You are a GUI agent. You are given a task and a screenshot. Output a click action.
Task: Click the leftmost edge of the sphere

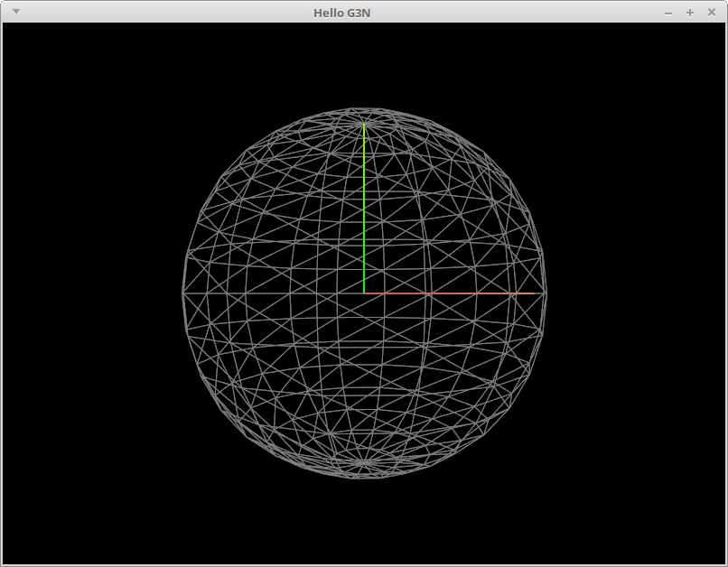[183, 293]
